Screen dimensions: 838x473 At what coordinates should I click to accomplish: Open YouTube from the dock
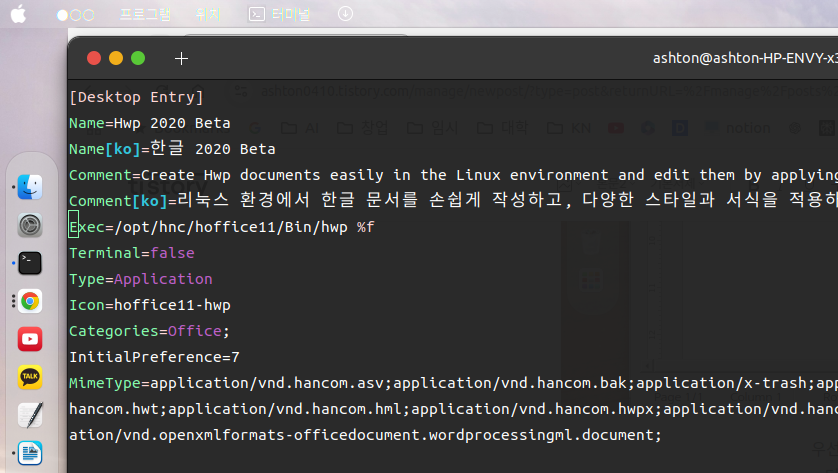[x=30, y=339]
